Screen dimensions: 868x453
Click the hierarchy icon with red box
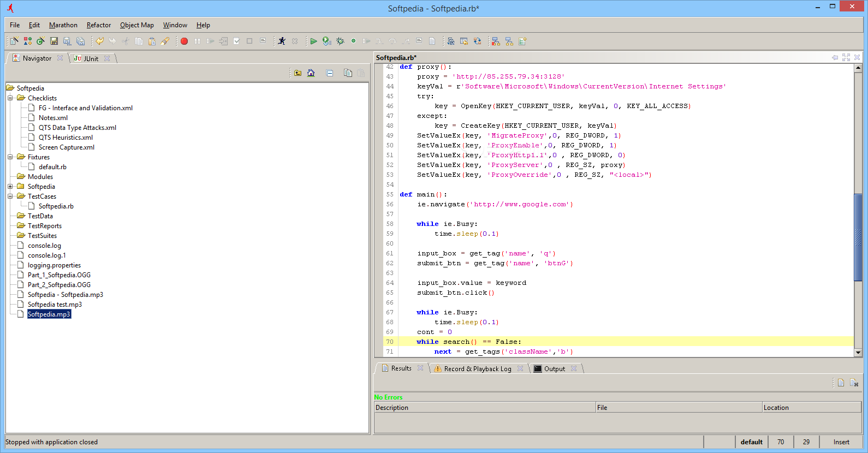click(496, 41)
